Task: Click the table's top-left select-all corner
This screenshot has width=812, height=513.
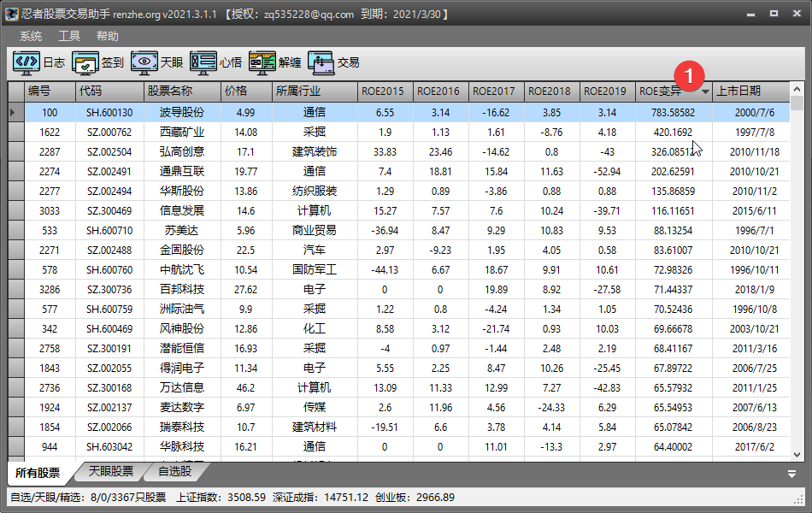Action: pos(16,91)
